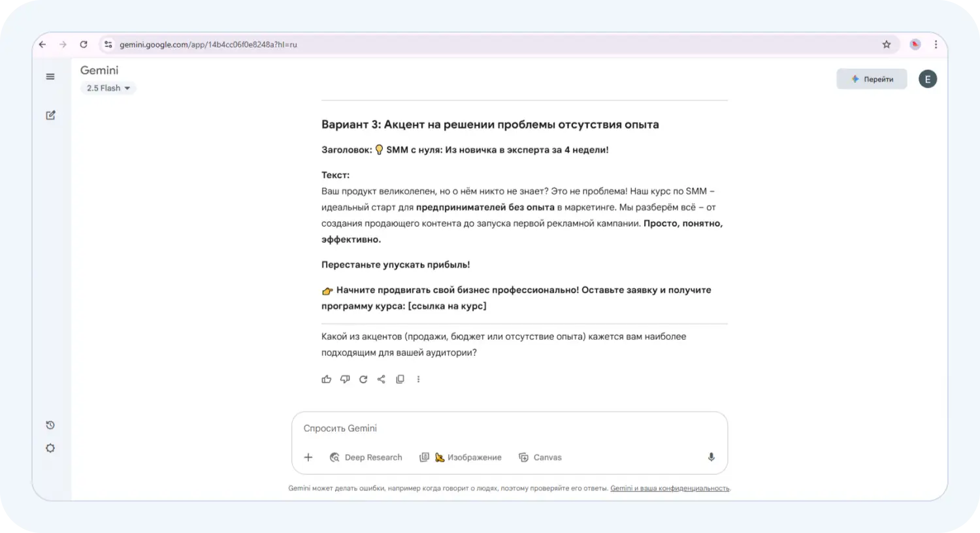Click the bold text предпринимателей без опыта
Screen dimensions: 980x533
pos(485,207)
